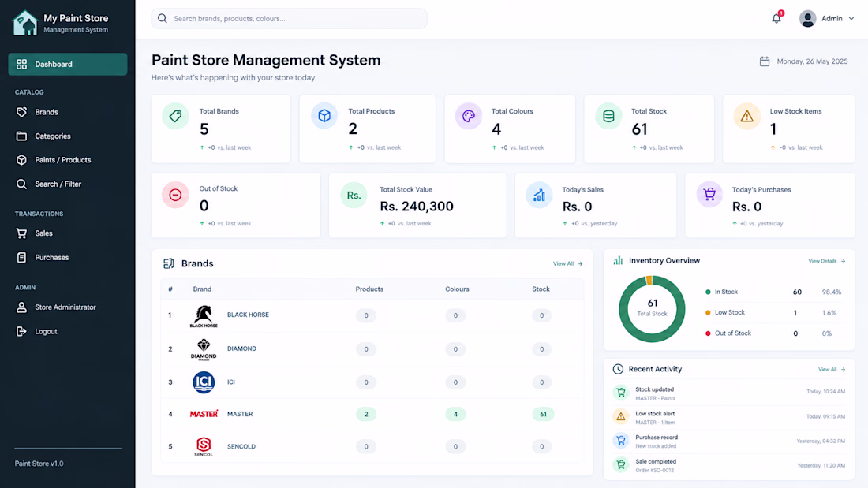Click the Low Stock Items warning icon
The height and width of the screenshot is (488, 868).
pyautogui.click(x=746, y=116)
